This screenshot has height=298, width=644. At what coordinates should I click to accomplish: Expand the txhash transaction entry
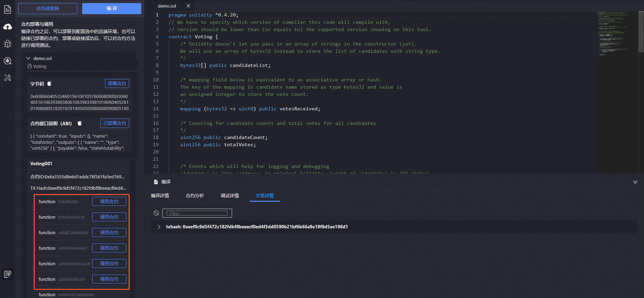159,227
